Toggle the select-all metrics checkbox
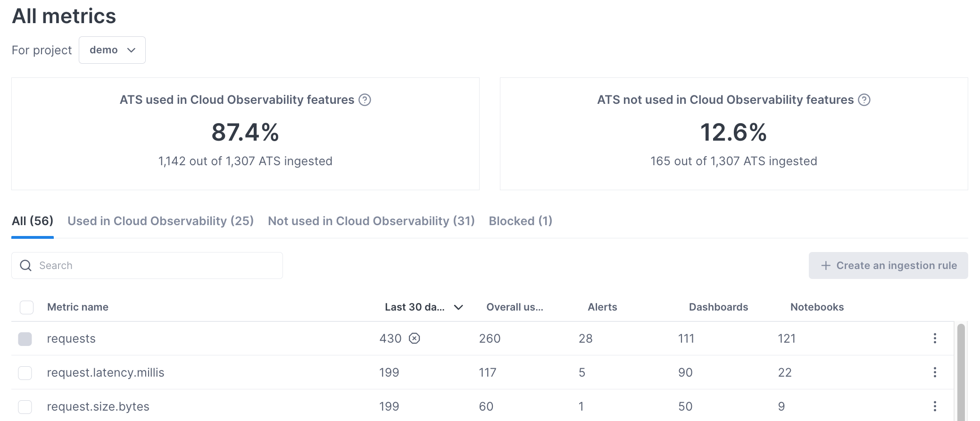The height and width of the screenshot is (421, 980). (26, 307)
